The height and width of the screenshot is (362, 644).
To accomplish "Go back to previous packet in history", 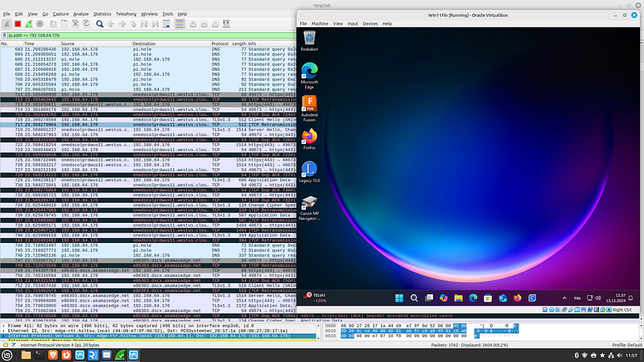I will (111, 24).
